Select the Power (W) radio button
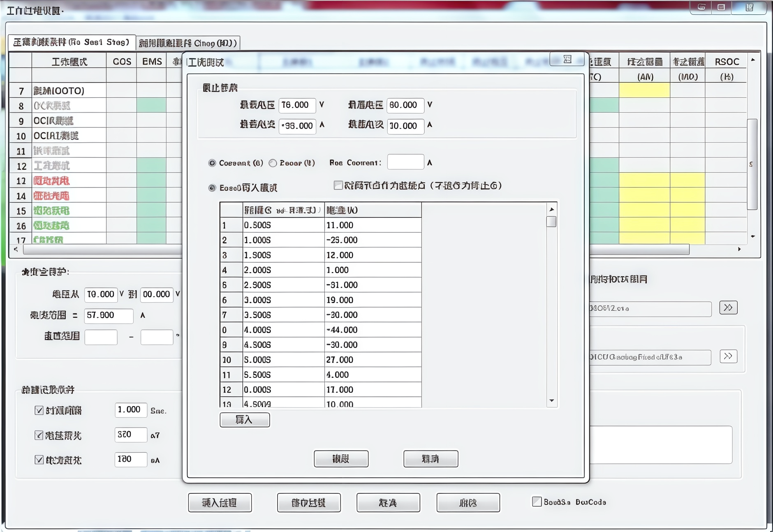 (273, 163)
